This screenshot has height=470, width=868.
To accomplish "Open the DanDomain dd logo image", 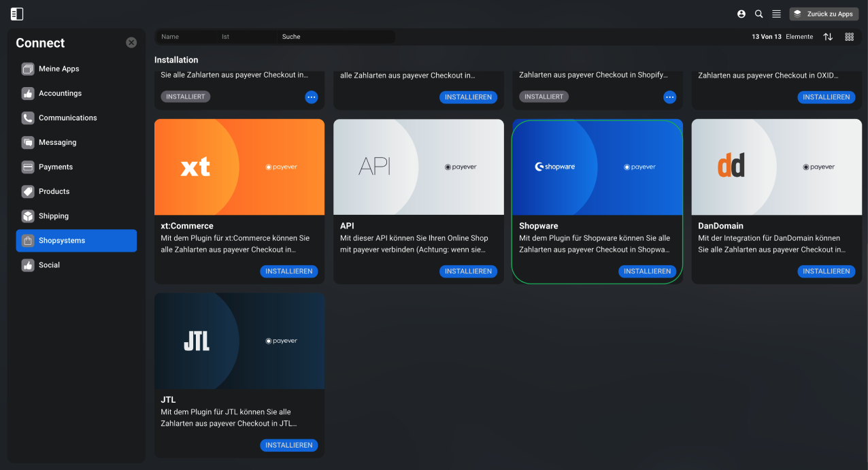I will (777, 167).
